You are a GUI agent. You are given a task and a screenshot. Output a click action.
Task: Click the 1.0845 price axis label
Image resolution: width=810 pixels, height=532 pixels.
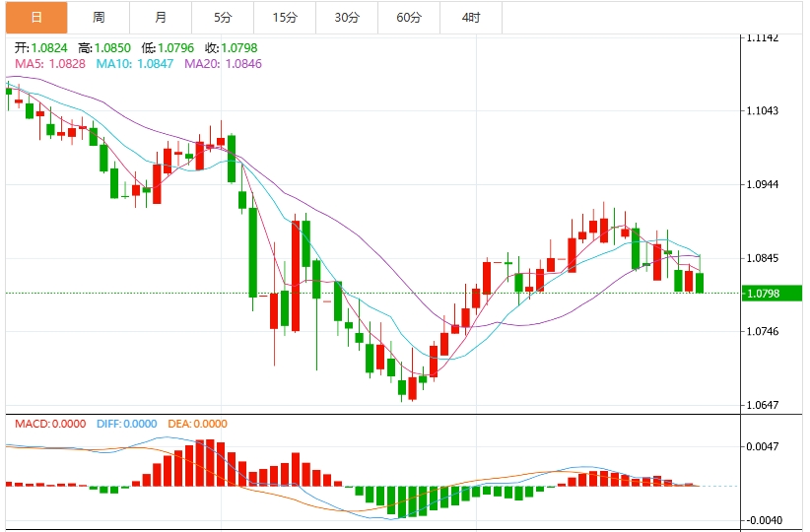click(763, 258)
